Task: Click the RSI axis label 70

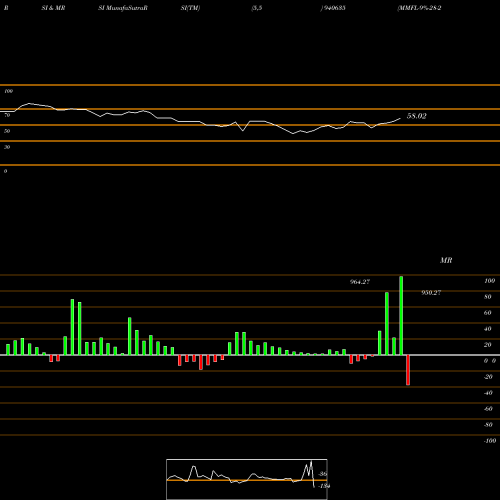Action: [7, 115]
